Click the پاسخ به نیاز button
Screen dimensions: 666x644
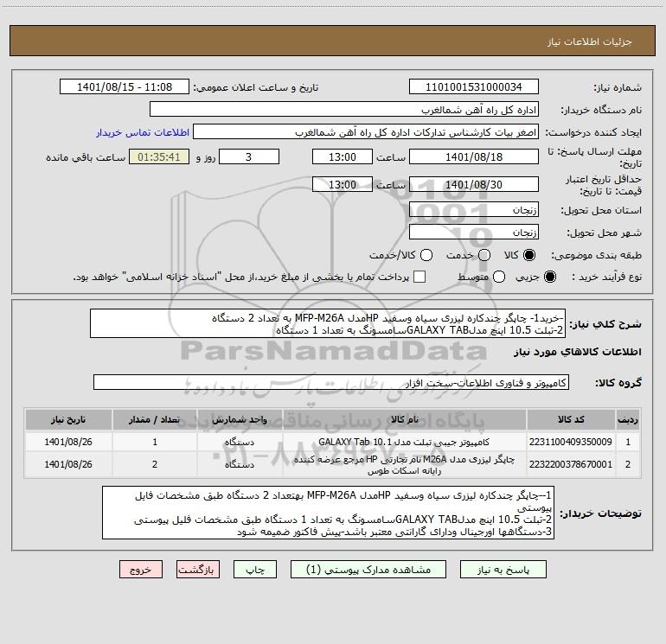(503, 570)
